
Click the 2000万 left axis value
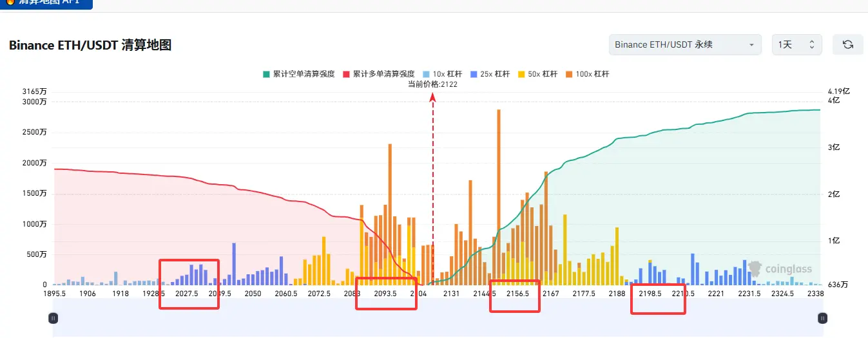34,163
